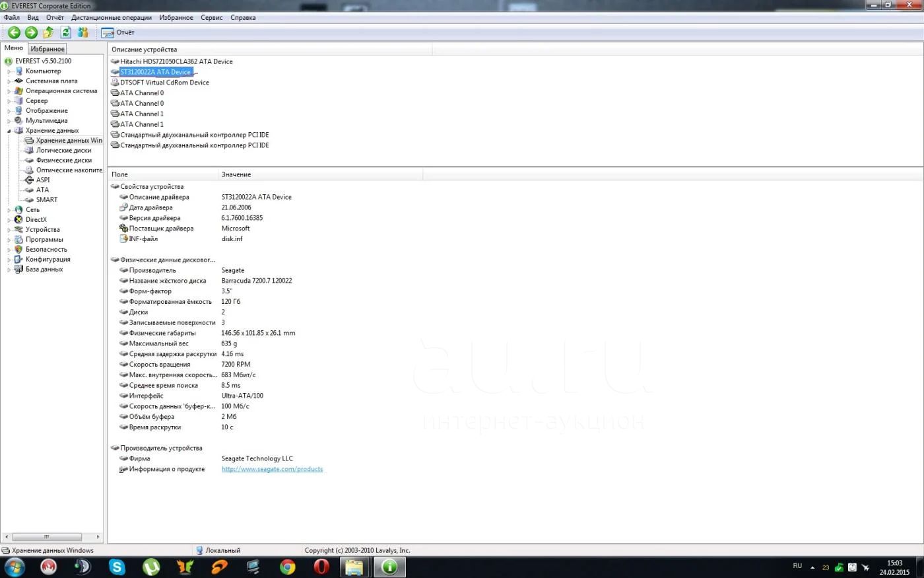
Task: Click the Seagate Technology LLC value
Action: pos(257,458)
